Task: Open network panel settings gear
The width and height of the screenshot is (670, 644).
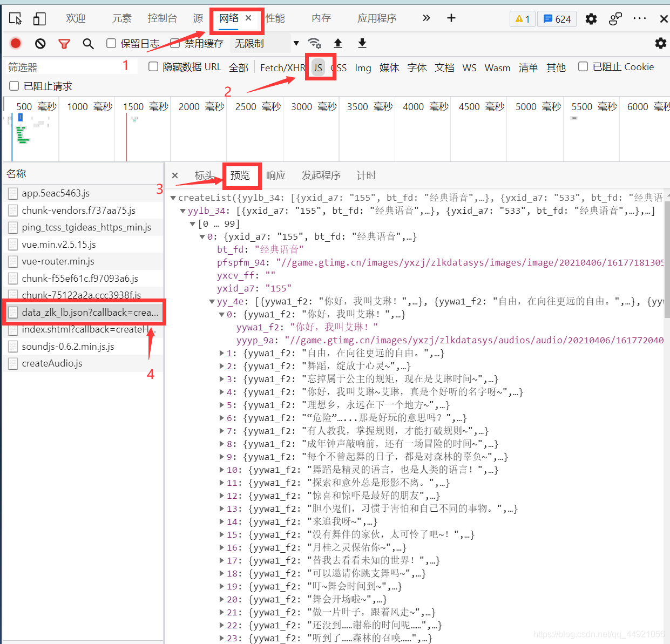Action: [660, 43]
